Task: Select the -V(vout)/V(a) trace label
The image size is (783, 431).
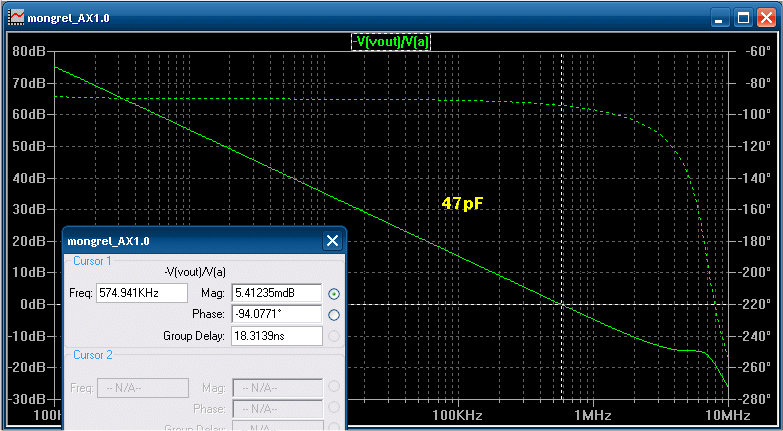Action: coord(391,43)
